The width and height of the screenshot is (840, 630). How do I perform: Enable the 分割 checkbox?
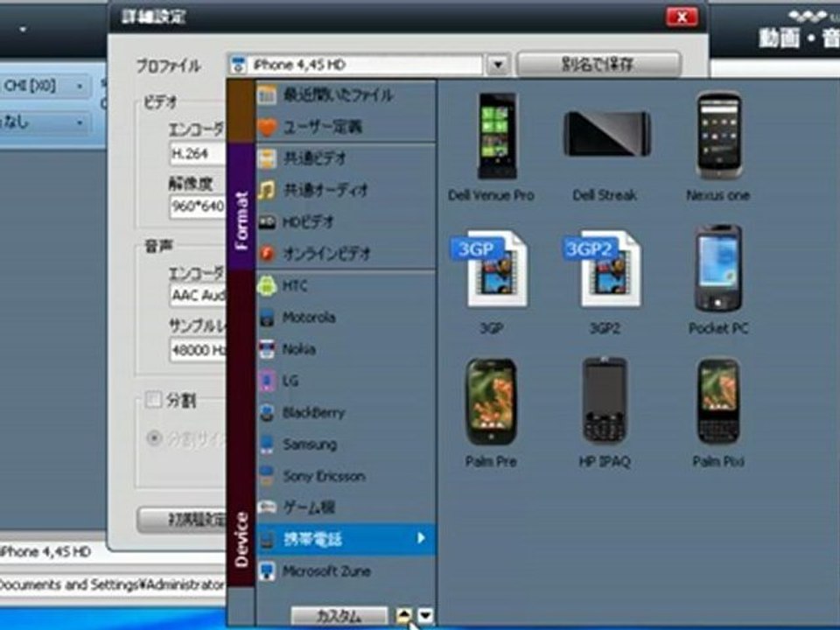tap(154, 400)
